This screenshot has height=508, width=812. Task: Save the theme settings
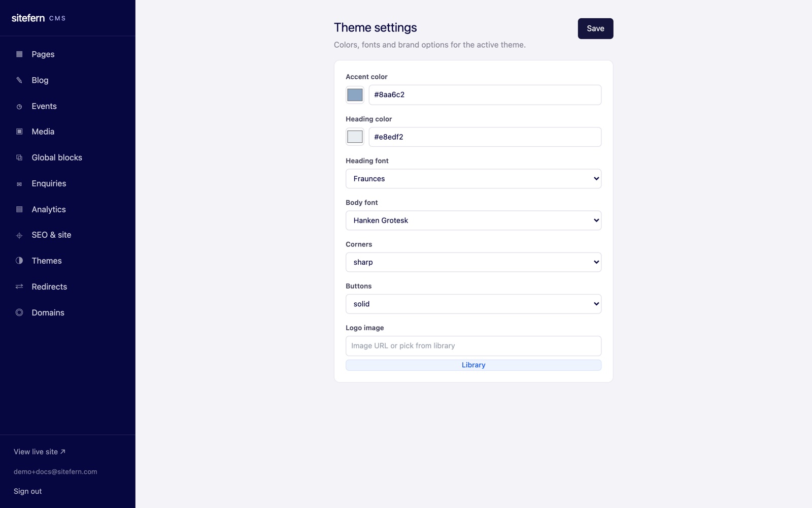pyautogui.click(x=595, y=28)
